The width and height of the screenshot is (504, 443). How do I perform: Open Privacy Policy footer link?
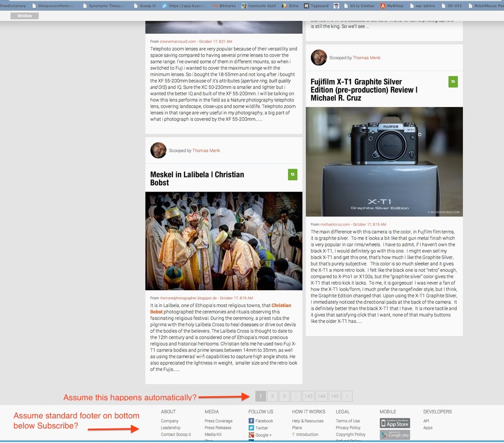(x=348, y=428)
